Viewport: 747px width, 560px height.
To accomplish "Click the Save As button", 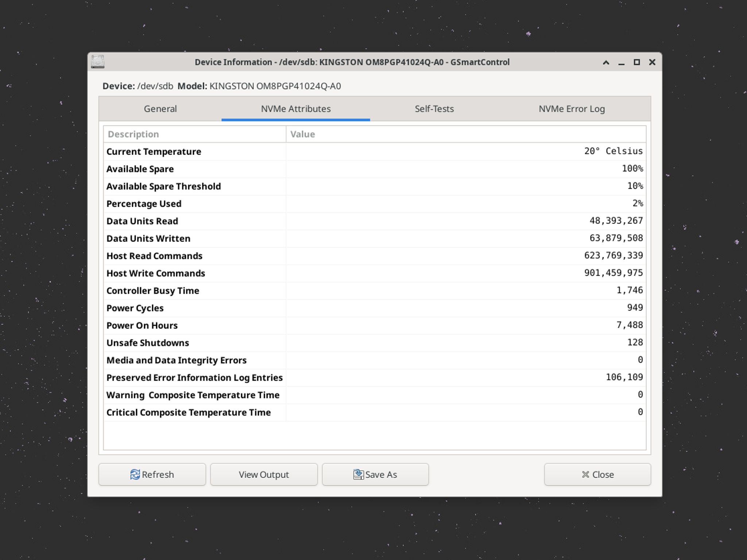I will [x=375, y=474].
